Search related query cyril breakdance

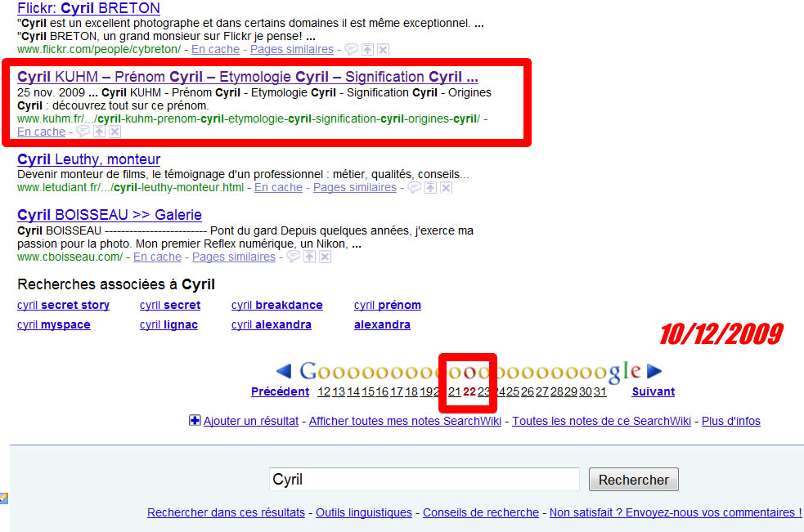[x=277, y=305]
